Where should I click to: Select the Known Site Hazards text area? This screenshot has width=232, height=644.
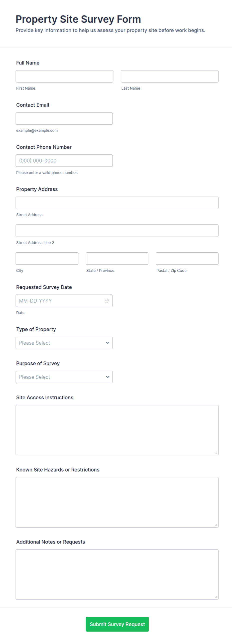117,502
